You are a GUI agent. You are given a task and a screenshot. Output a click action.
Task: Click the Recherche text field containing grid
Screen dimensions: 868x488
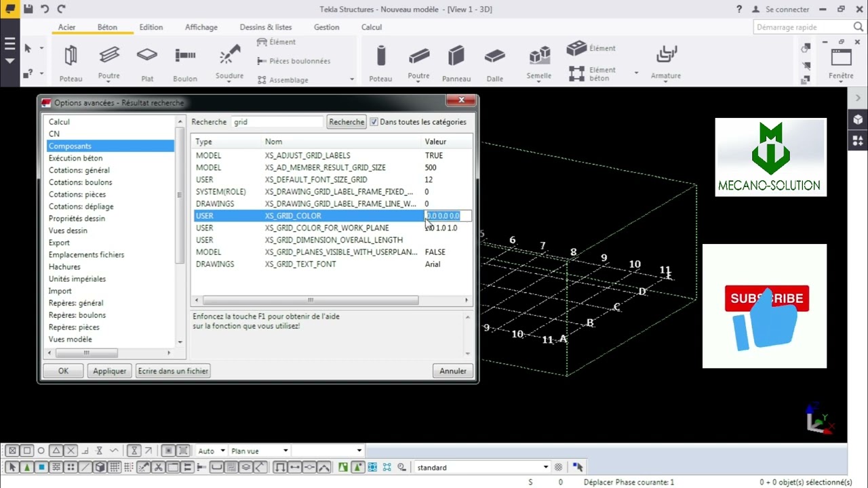tap(277, 122)
